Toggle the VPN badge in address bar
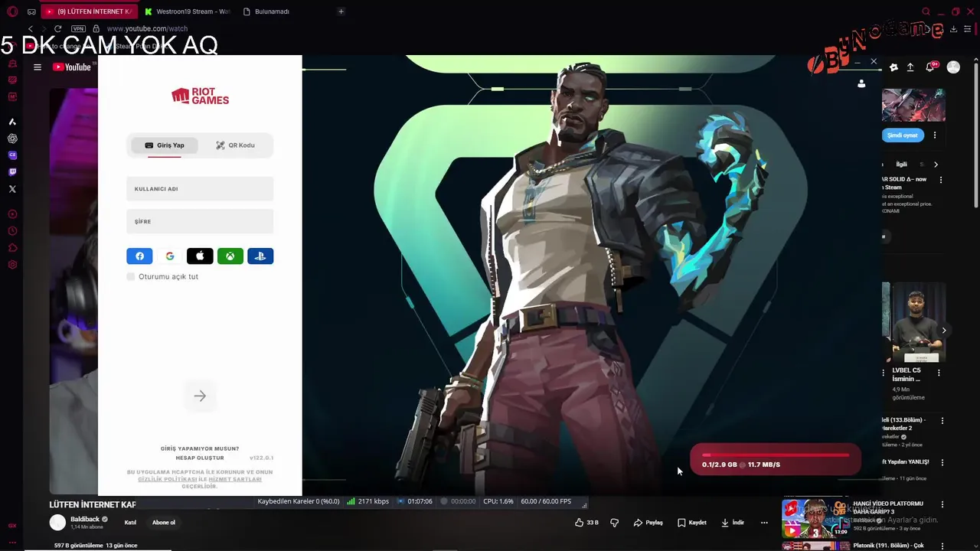 pos(78,29)
